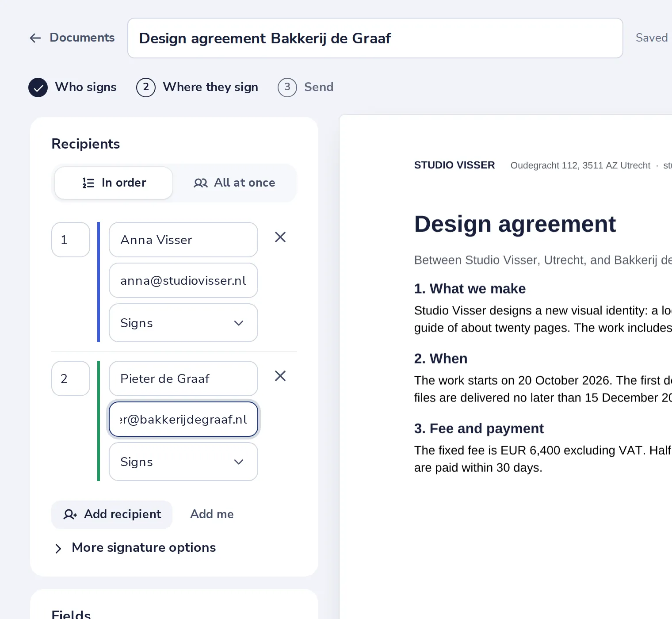This screenshot has width=672, height=619.
Task: Edit the bakkerijdegraaf.nl email field
Action: tap(183, 419)
